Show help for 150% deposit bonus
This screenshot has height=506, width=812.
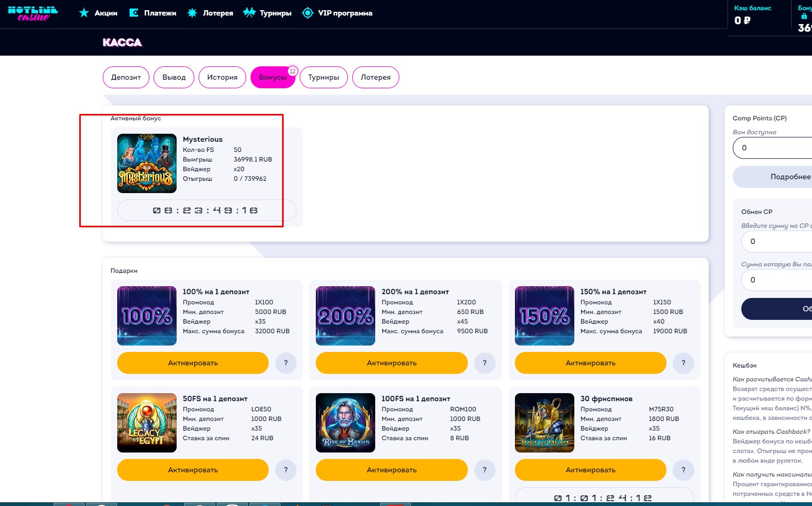coord(683,363)
